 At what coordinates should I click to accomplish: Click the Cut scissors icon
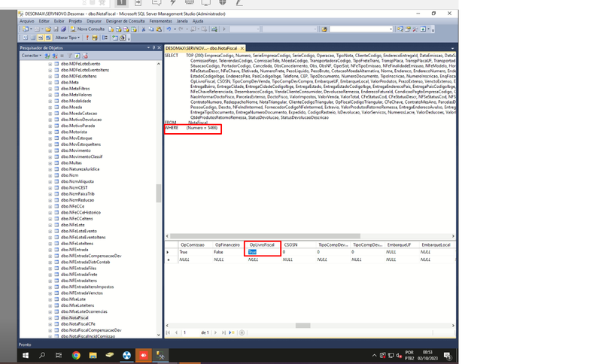pyautogui.click(x=144, y=29)
